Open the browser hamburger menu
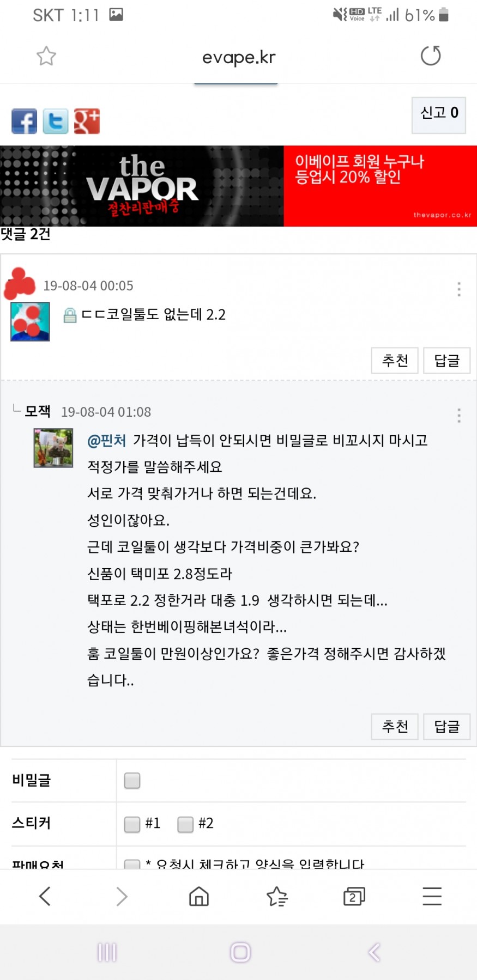The height and width of the screenshot is (980, 477). click(432, 896)
